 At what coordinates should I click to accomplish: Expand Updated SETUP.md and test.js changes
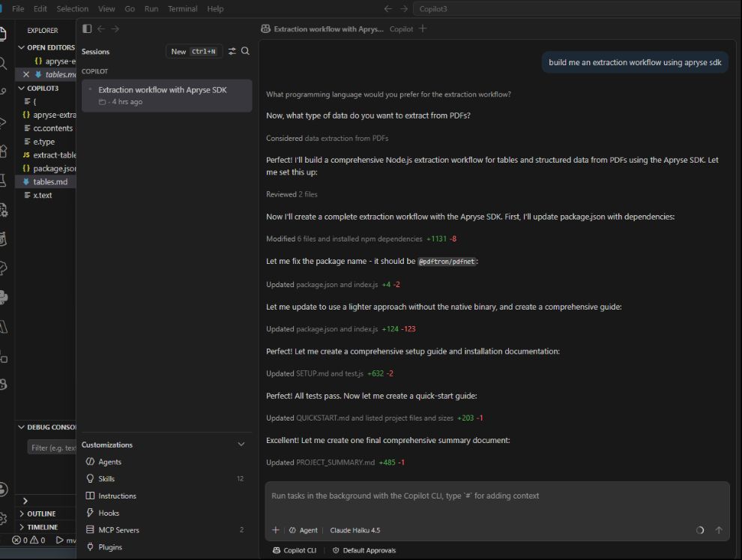click(x=329, y=373)
